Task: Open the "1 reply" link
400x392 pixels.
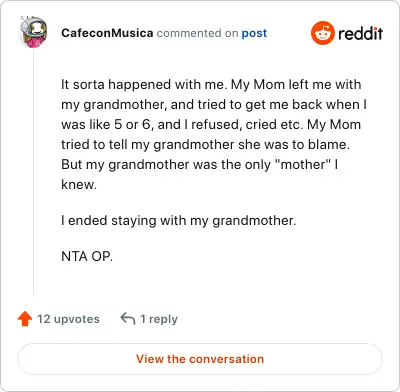Action: tap(159, 319)
